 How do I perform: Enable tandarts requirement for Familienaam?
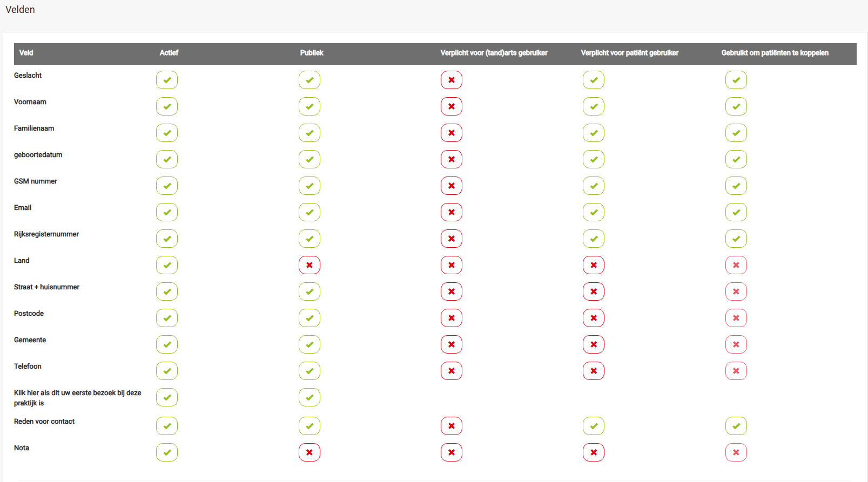point(452,133)
